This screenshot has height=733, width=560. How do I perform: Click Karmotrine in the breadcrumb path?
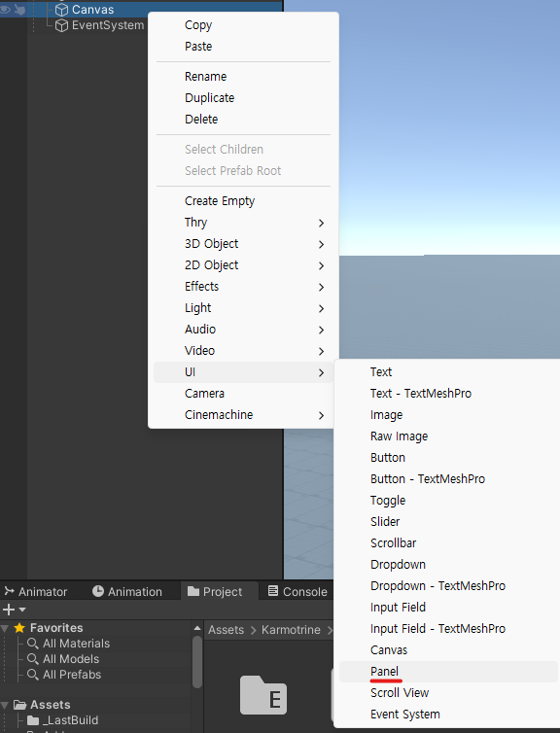pyautogui.click(x=291, y=630)
